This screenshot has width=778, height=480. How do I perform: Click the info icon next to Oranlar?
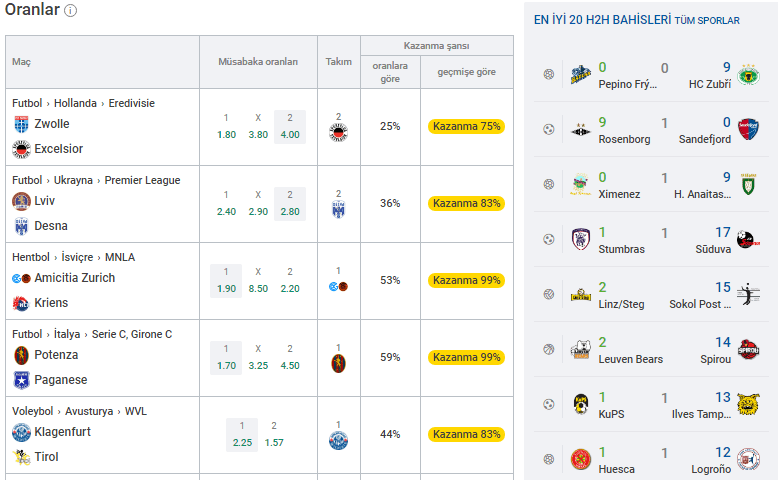[70, 10]
